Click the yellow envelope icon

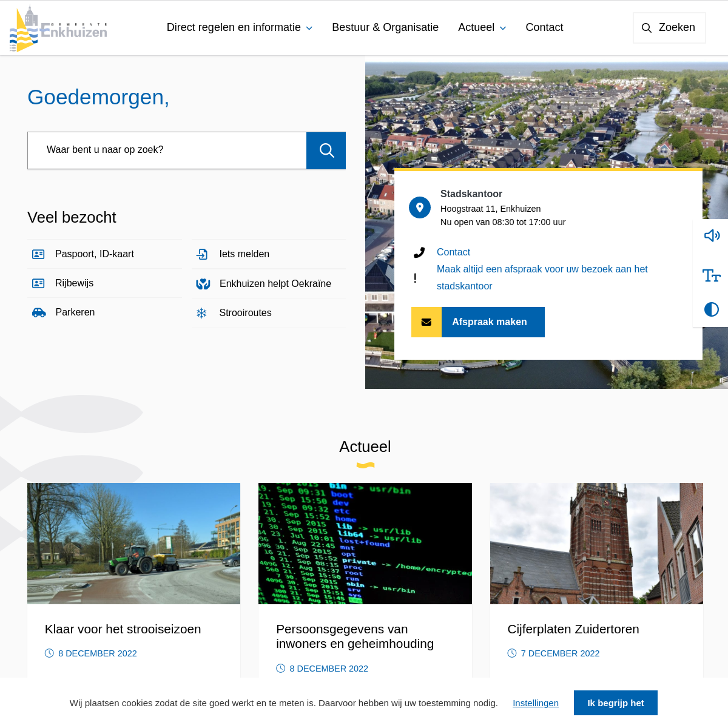coord(426,322)
